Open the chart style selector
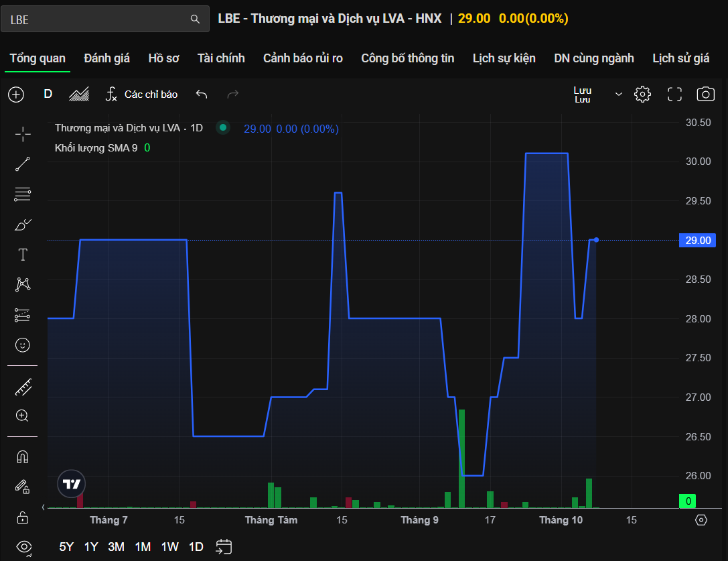The image size is (728, 561). (x=79, y=95)
